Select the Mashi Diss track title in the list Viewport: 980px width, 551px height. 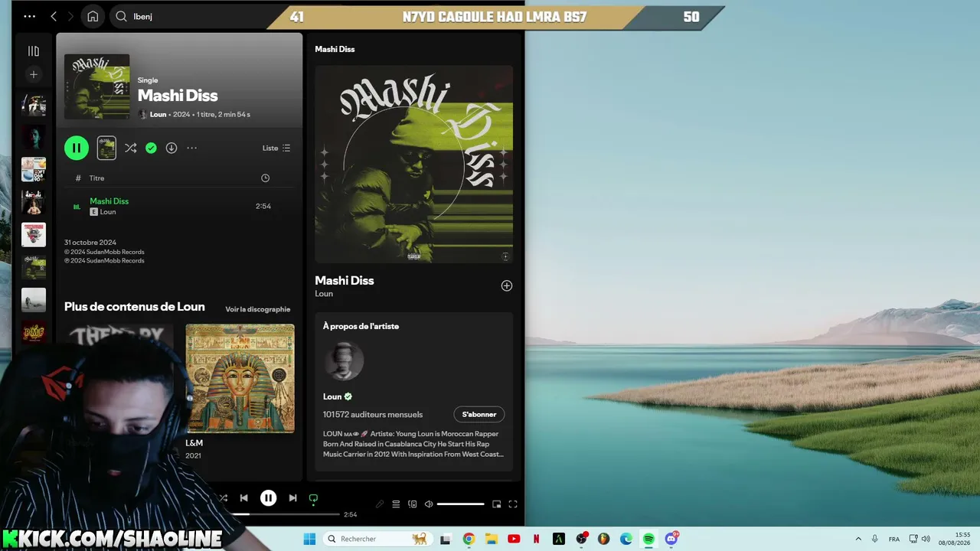109,201
